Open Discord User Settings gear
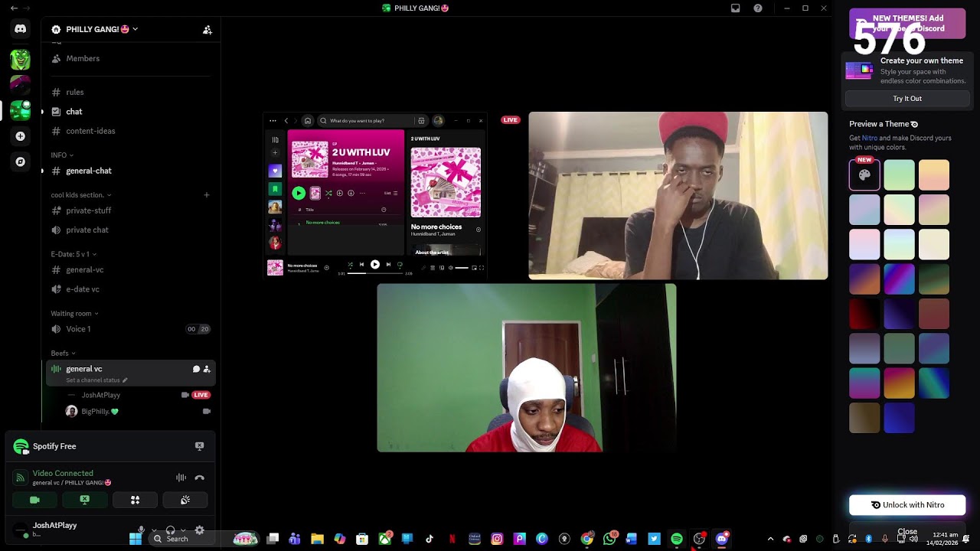 click(x=199, y=530)
